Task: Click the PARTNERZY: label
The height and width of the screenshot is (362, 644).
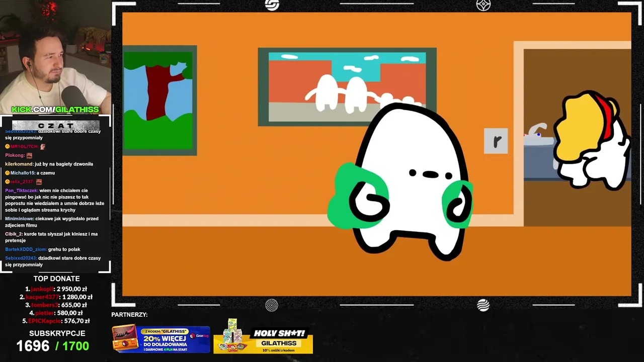Action: click(x=129, y=315)
